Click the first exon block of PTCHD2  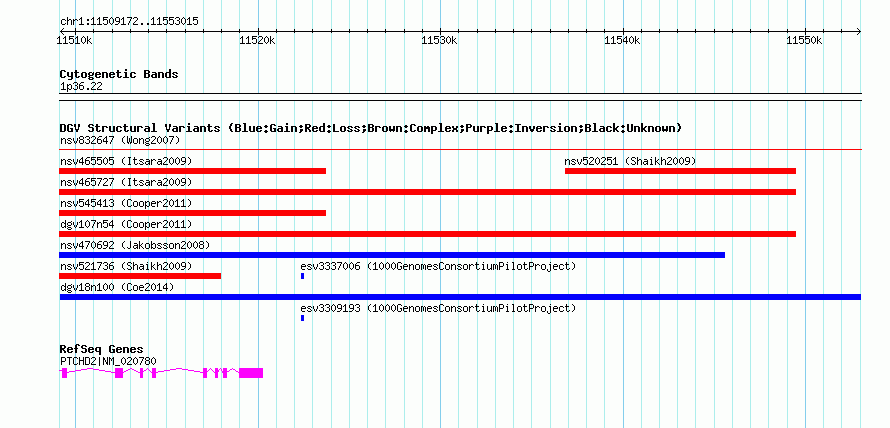click(64, 373)
